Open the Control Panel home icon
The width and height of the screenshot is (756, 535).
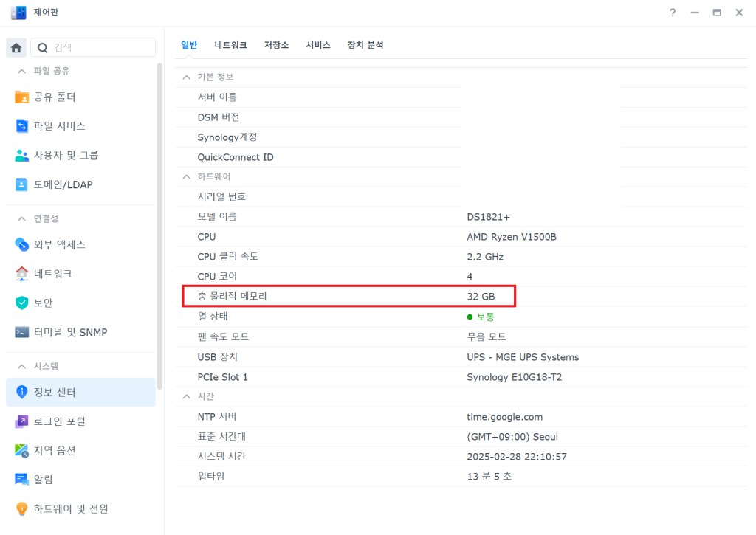[16, 48]
